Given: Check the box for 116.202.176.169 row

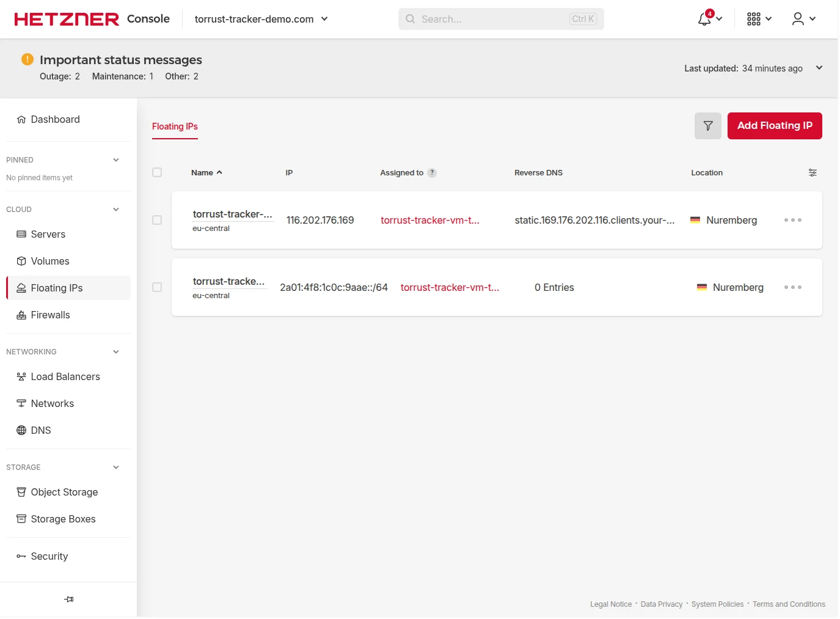Looking at the screenshot, I should point(157,220).
